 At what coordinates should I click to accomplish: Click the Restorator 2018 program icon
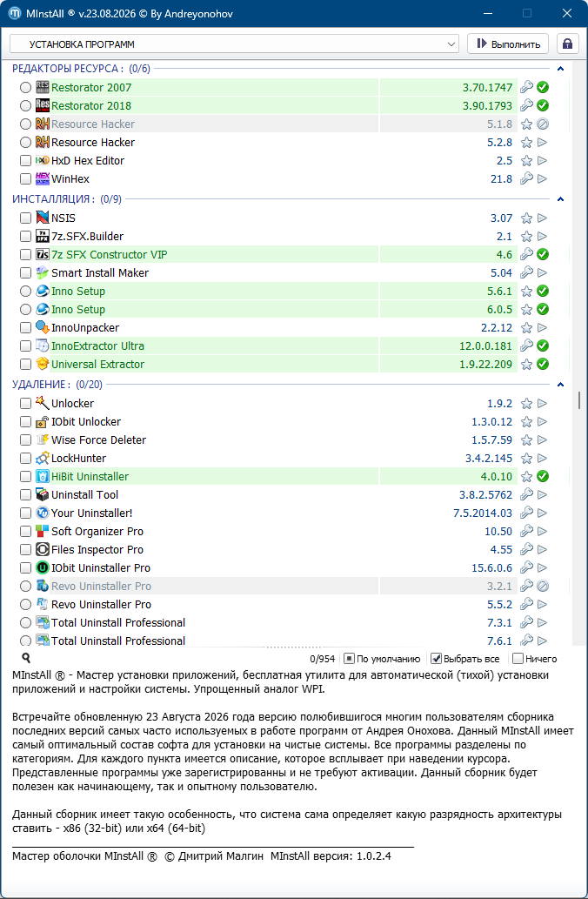pyautogui.click(x=43, y=105)
